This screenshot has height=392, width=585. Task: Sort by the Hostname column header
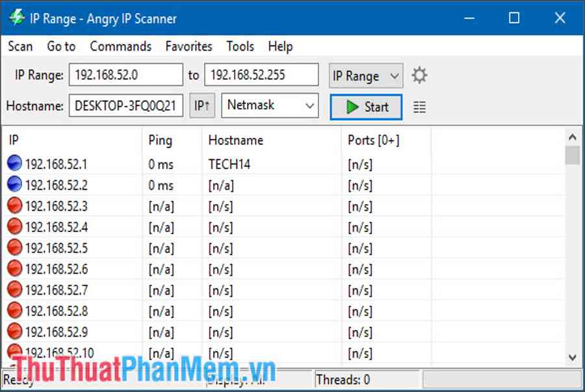272,140
